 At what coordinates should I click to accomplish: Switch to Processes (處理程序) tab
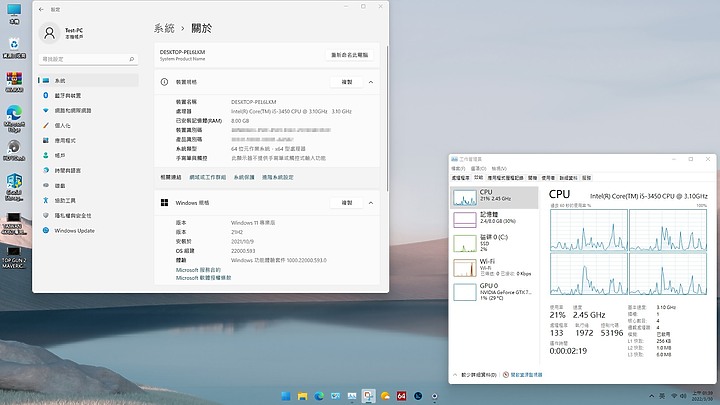tap(461, 178)
